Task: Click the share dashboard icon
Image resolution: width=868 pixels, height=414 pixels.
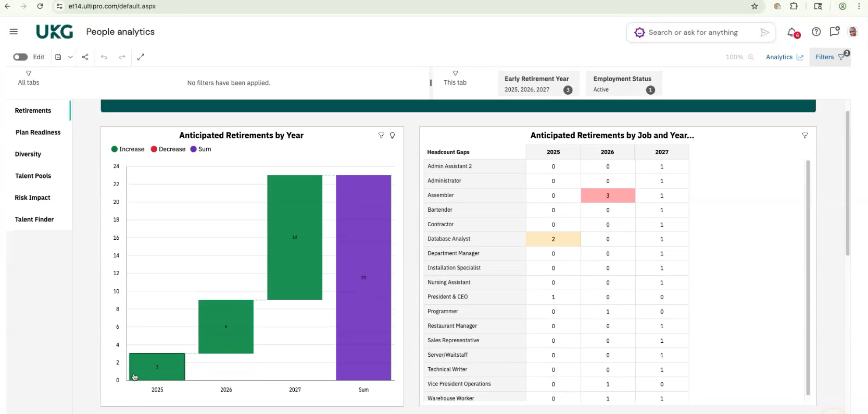Action: pos(85,57)
